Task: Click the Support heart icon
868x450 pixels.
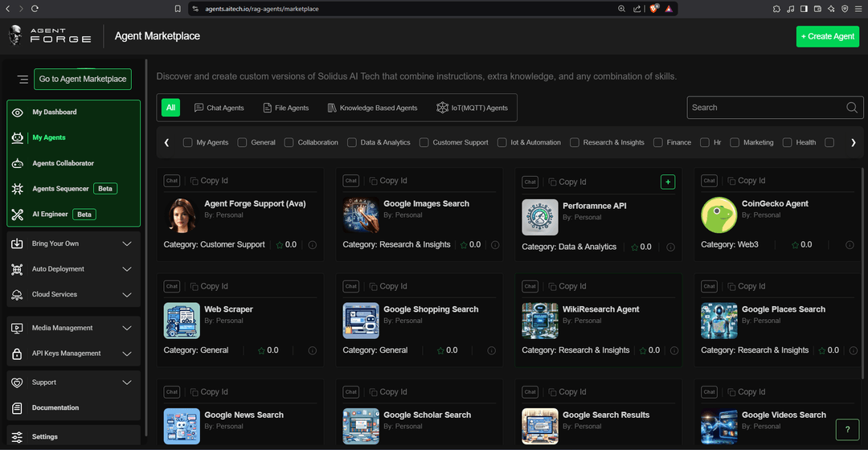Action: tap(17, 382)
